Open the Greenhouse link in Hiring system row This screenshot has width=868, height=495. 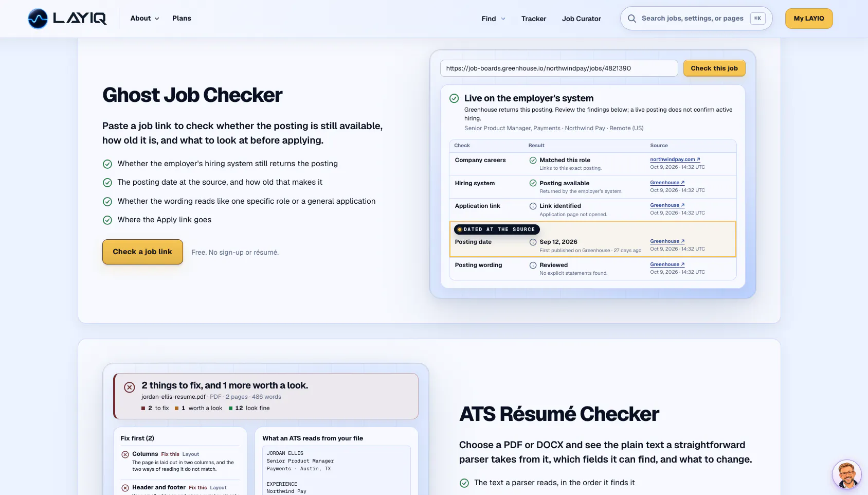pyautogui.click(x=667, y=183)
